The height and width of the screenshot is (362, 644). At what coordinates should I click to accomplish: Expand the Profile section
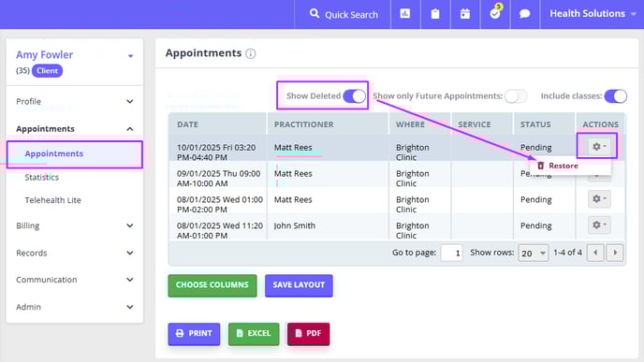tap(75, 101)
